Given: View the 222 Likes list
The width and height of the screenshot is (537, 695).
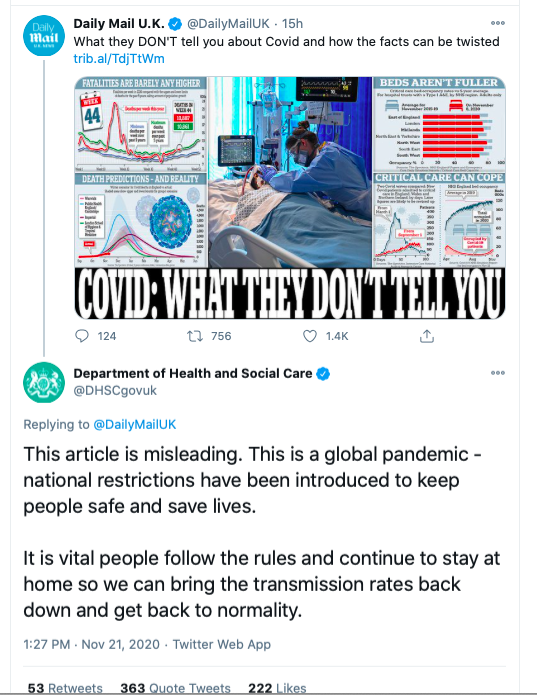Looking at the screenshot, I should (x=277, y=688).
